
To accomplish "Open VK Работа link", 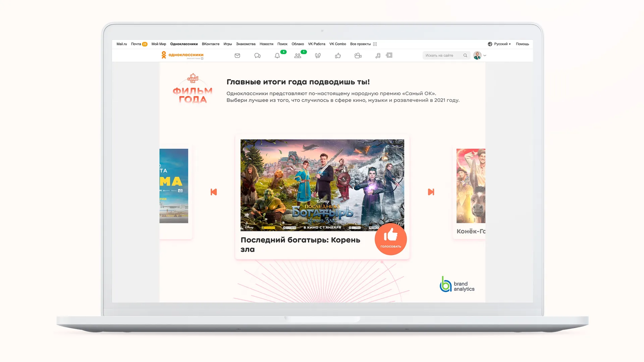I will coord(317,44).
